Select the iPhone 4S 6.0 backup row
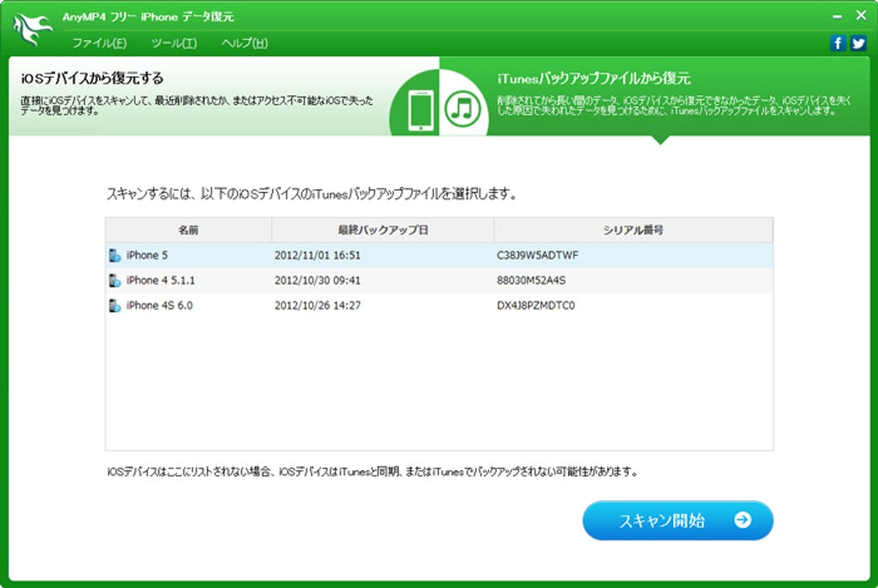 click(x=439, y=306)
